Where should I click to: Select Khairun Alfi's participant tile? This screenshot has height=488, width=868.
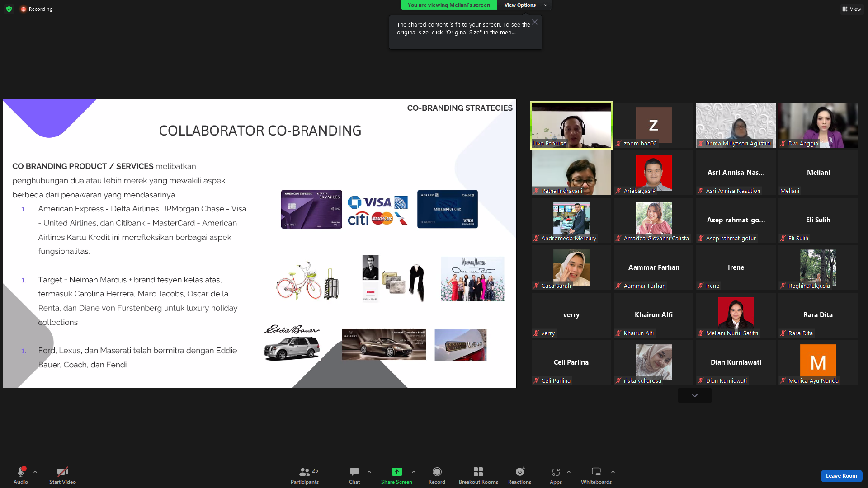click(x=654, y=315)
